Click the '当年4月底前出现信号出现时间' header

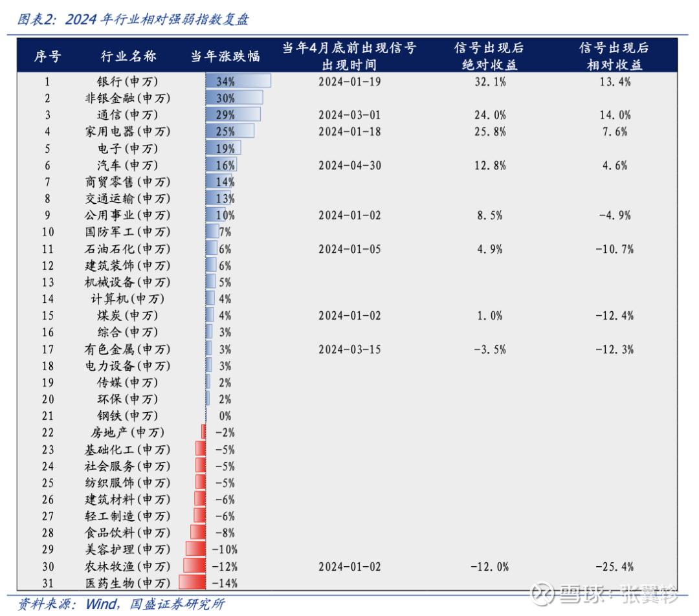pyautogui.click(x=349, y=56)
